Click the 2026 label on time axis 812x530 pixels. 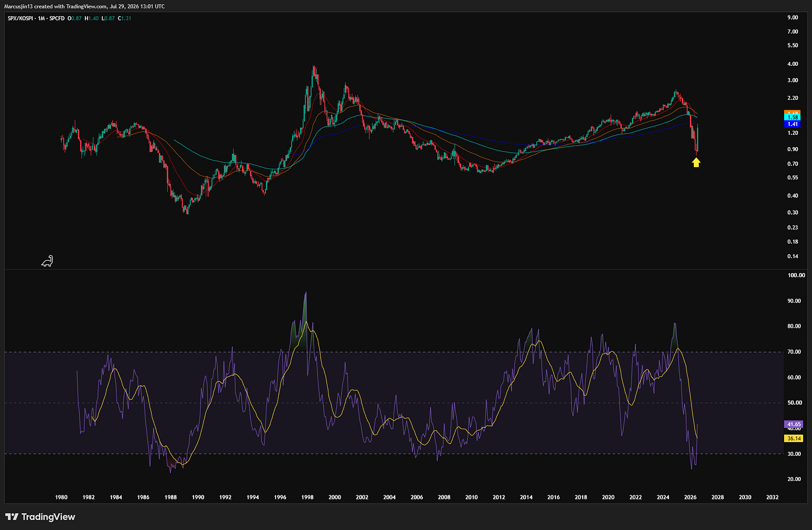click(690, 498)
